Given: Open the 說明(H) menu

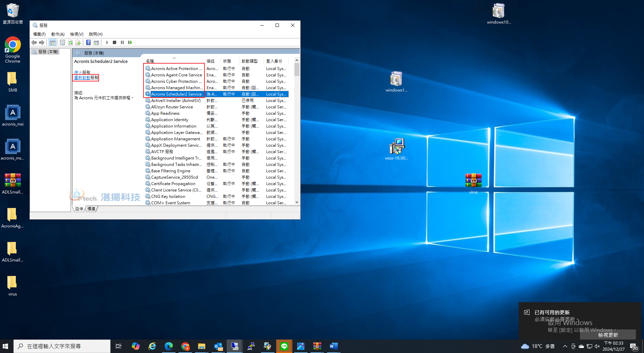Looking at the screenshot, I should (x=96, y=34).
